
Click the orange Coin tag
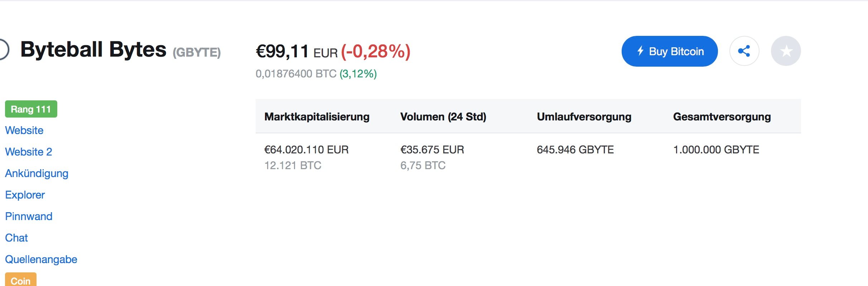click(x=20, y=280)
